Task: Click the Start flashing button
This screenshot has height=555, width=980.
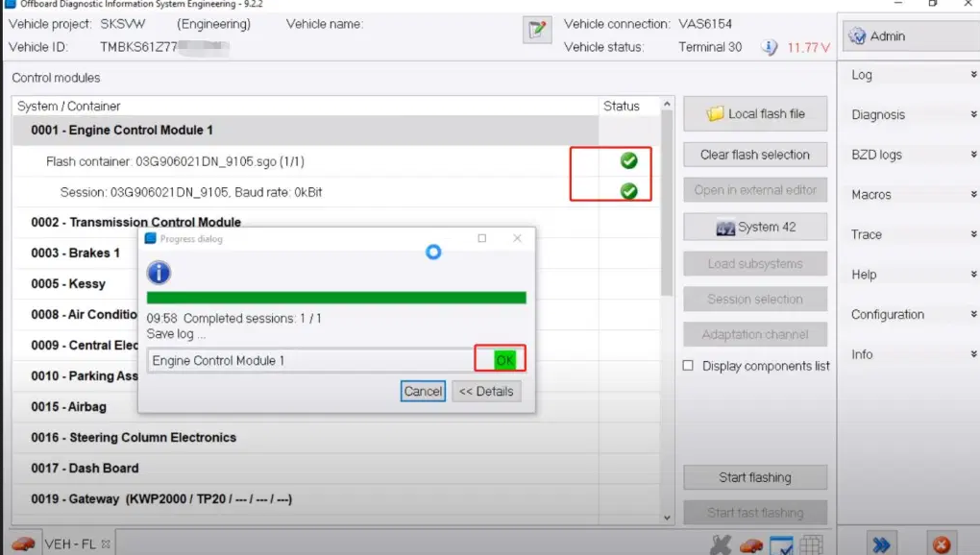Action: [x=755, y=477]
